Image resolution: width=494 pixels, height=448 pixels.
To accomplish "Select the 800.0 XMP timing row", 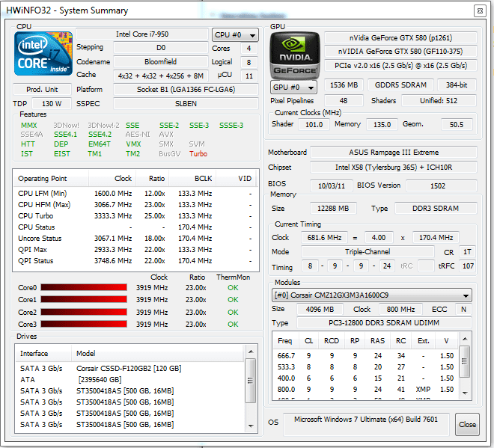I will (x=365, y=390).
